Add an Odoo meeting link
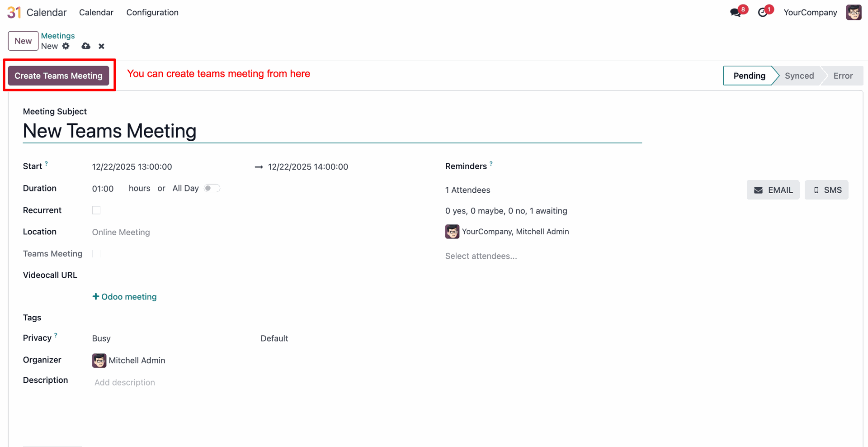 tap(124, 297)
